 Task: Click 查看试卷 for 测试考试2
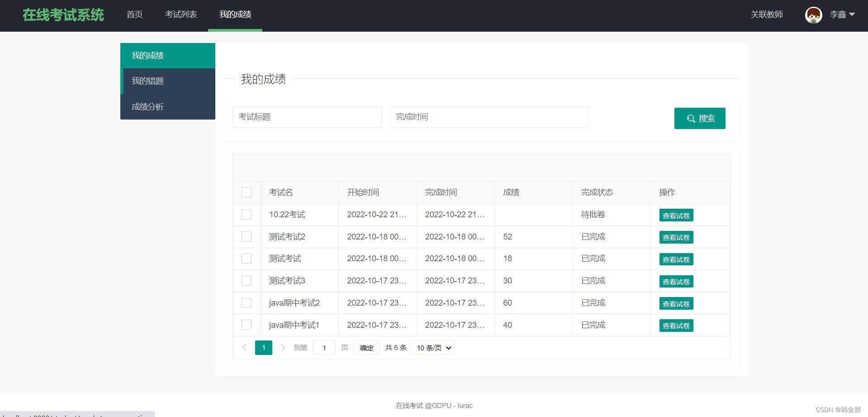pyautogui.click(x=676, y=237)
